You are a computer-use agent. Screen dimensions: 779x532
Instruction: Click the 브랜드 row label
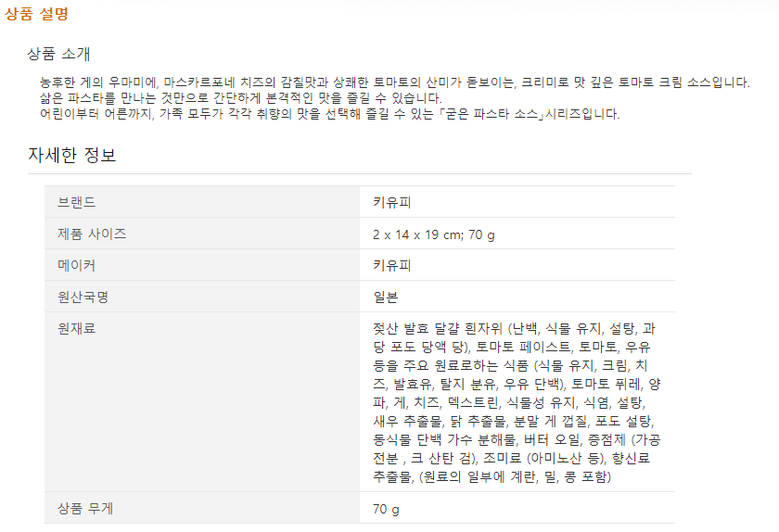[76, 202]
